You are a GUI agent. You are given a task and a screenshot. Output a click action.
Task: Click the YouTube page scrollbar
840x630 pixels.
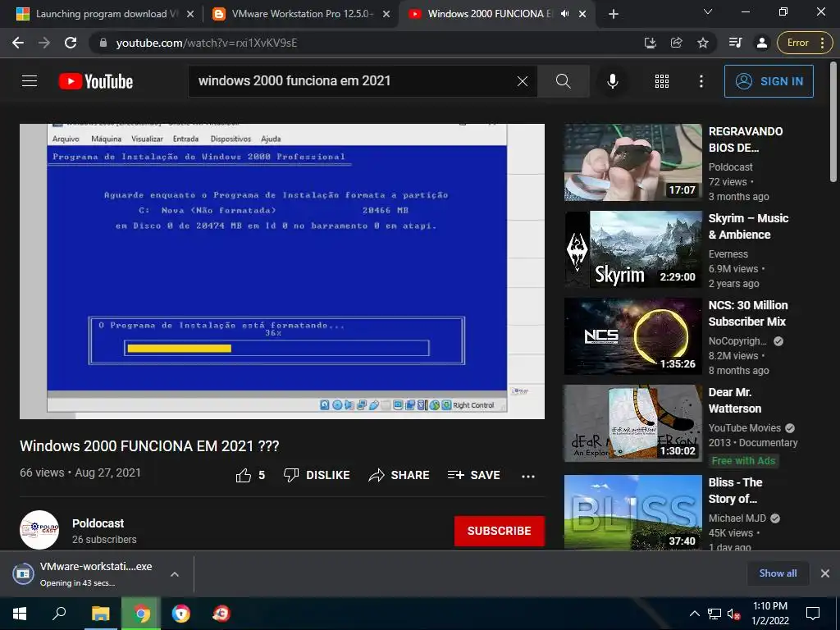click(x=834, y=124)
